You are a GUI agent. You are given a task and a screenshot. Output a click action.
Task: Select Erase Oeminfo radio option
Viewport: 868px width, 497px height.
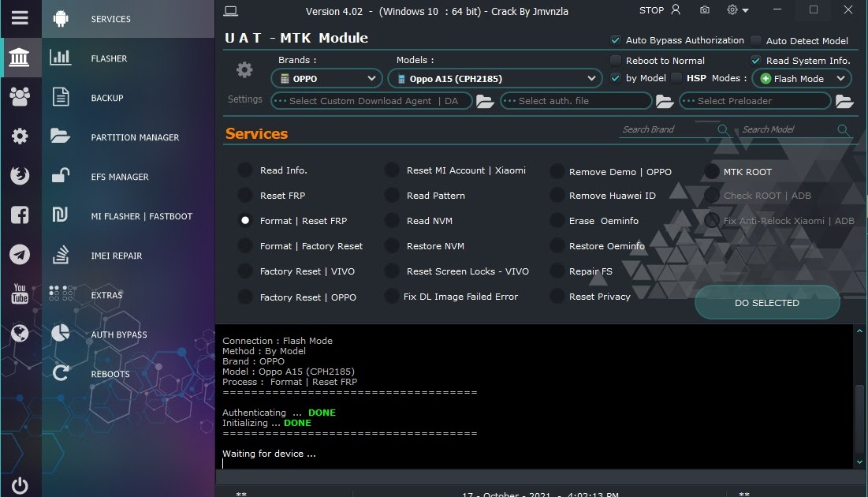coord(557,221)
